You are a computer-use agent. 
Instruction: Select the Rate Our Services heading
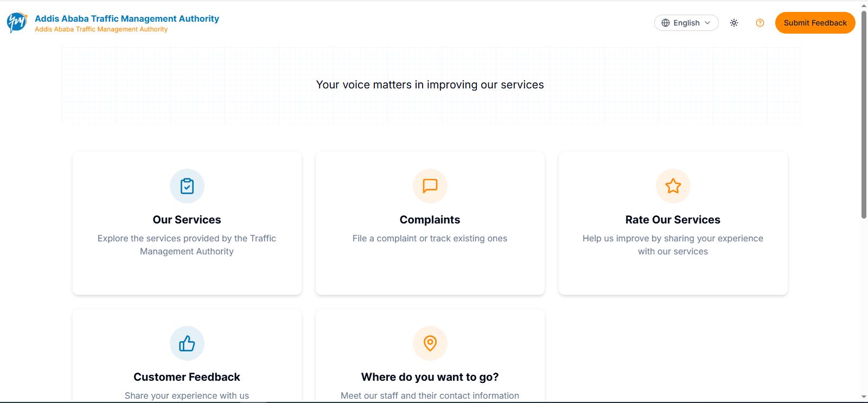(673, 220)
